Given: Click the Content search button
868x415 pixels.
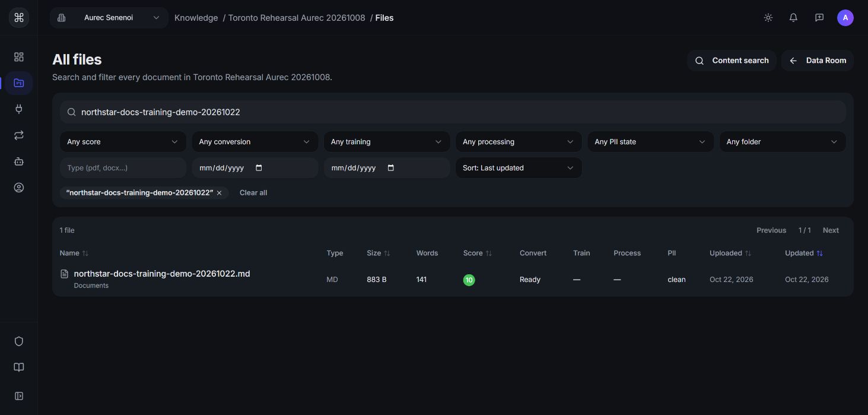Looking at the screenshot, I should tap(732, 61).
